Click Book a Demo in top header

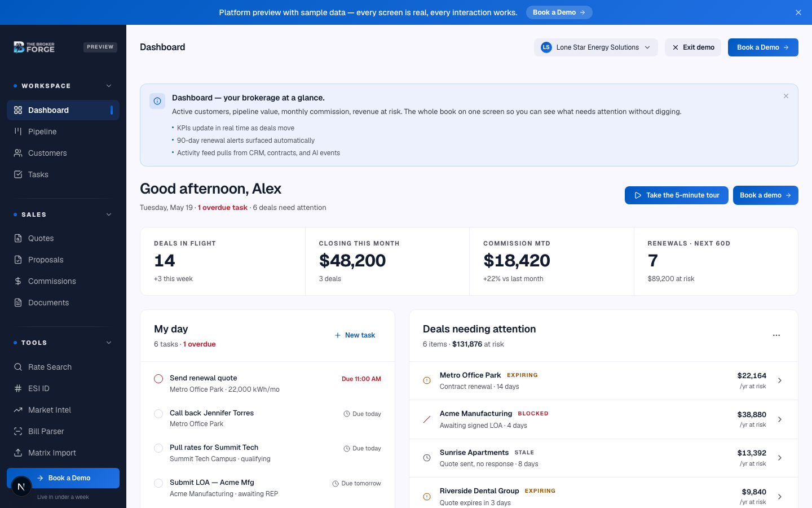point(763,47)
